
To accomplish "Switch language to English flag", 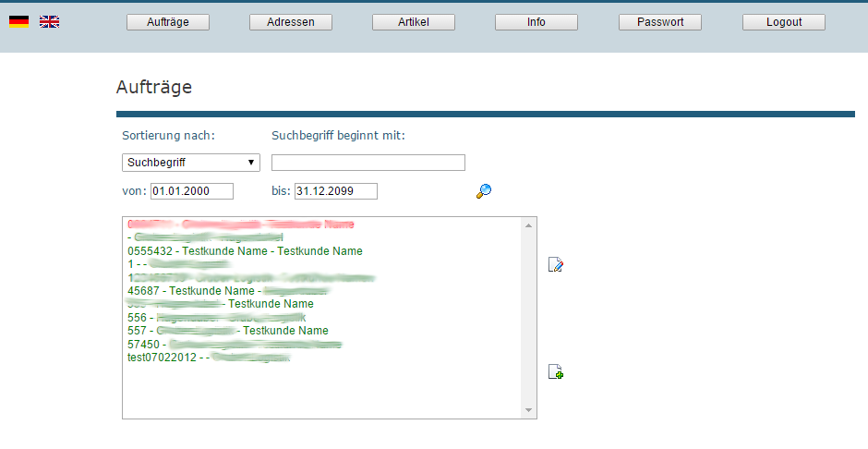I will coord(49,21).
